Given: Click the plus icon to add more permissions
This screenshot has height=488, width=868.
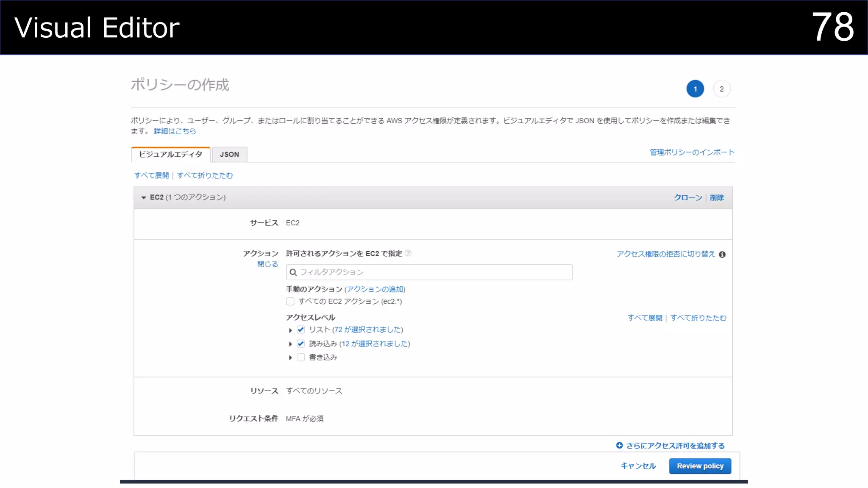Looking at the screenshot, I should tap(619, 446).
